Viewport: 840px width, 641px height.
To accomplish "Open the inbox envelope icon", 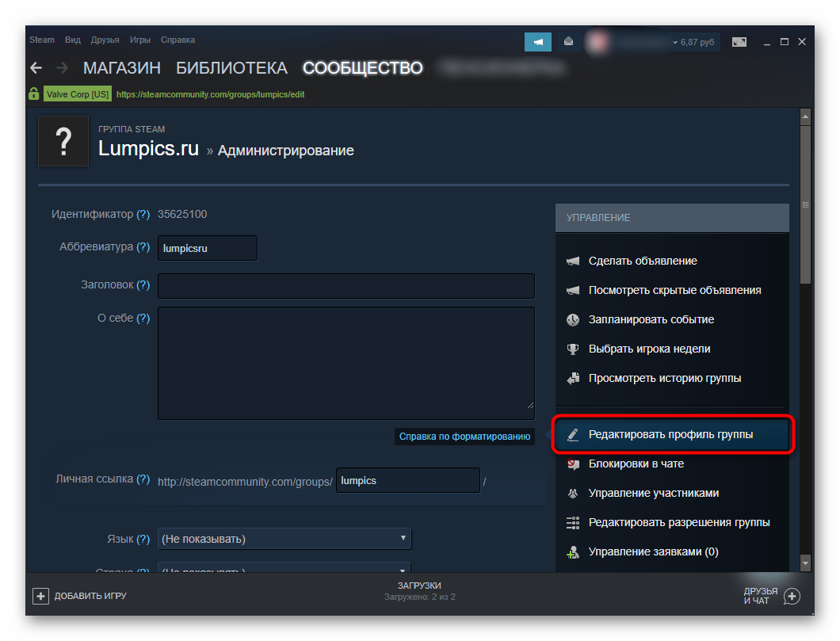I will (x=569, y=42).
